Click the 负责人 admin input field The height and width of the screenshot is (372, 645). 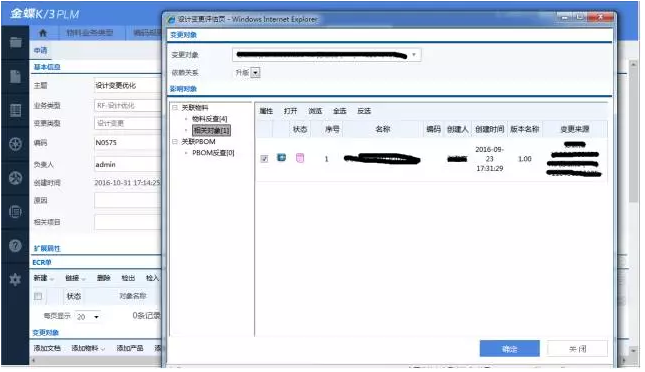pos(128,165)
